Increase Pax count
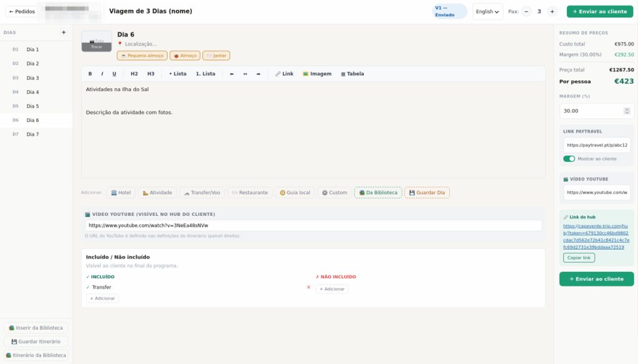638x364 pixels. click(x=552, y=11)
